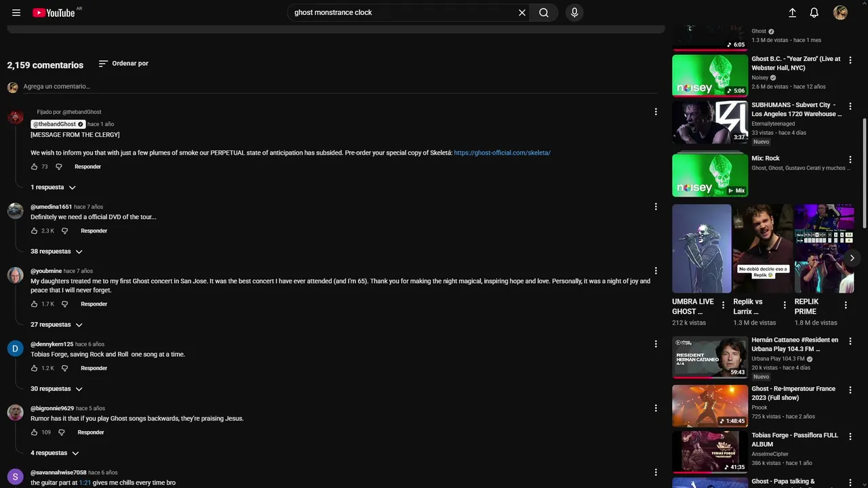The width and height of the screenshot is (868, 488).
Task: Open options for 'REPLIK PRIME' short
Action: [x=846, y=305]
